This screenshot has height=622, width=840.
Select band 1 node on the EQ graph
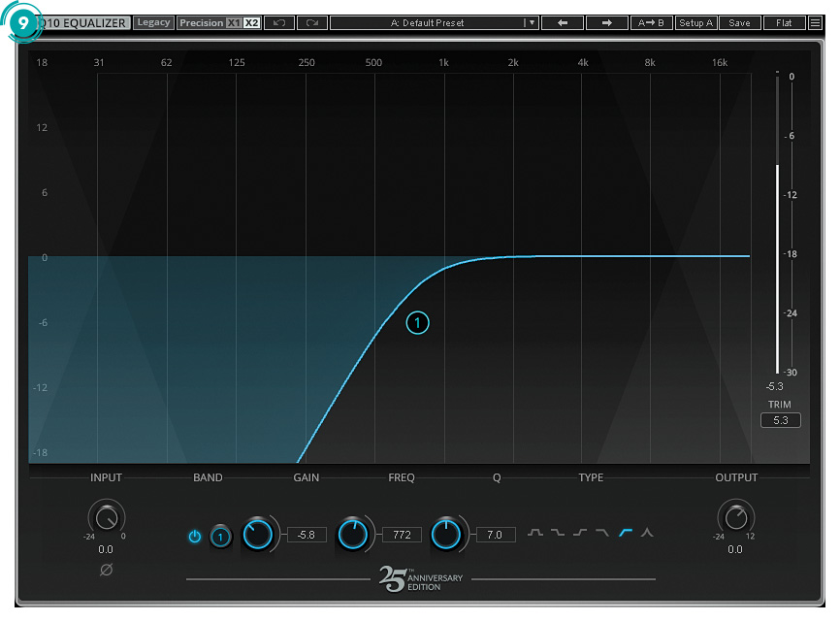[x=417, y=322]
